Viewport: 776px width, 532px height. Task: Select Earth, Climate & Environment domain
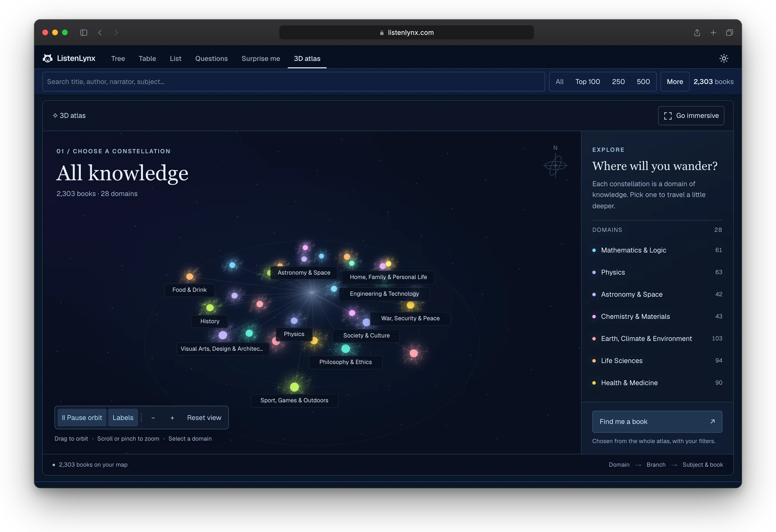(x=657, y=339)
